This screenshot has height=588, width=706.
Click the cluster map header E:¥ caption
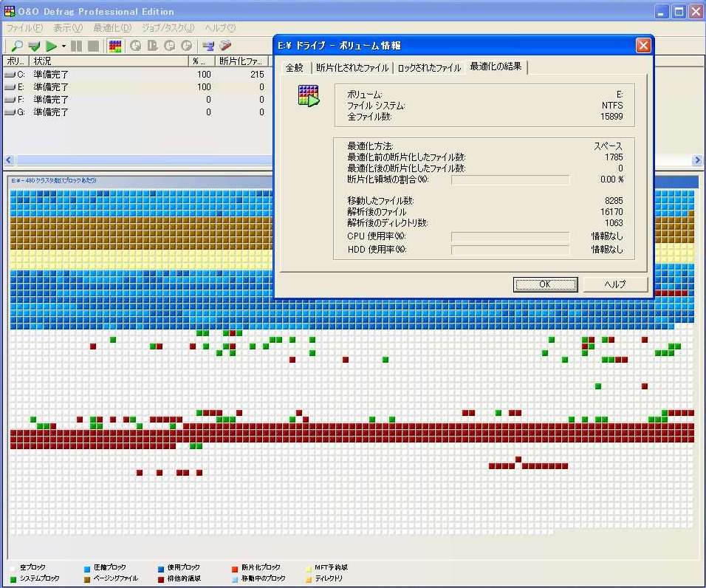(x=54, y=180)
